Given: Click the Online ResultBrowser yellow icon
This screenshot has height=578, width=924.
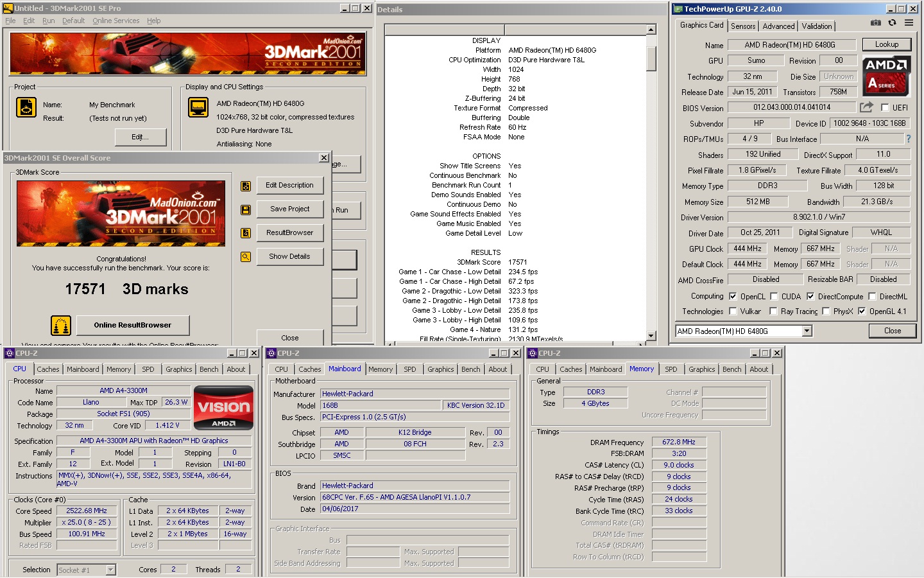Looking at the screenshot, I should coord(61,326).
